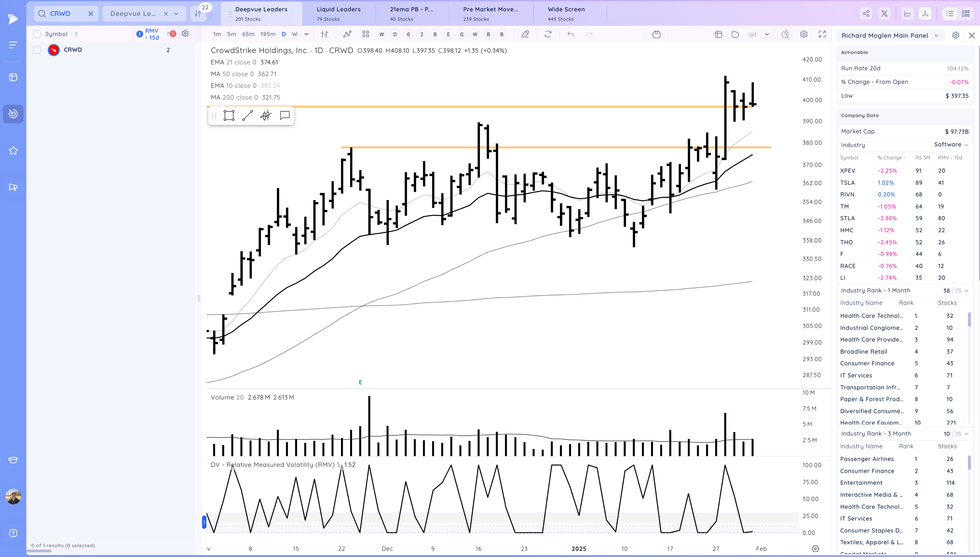Collapse the Software industry expander
This screenshot has height=557, width=980.
coord(966,145)
